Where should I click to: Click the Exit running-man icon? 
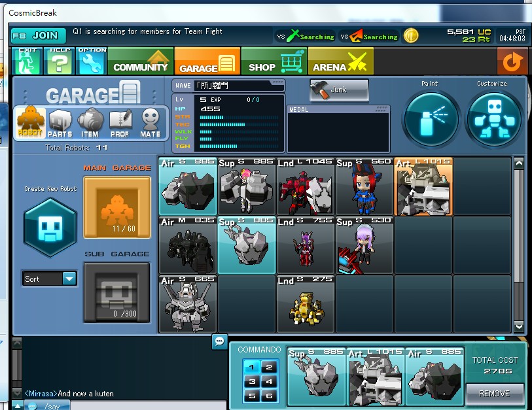[x=27, y=61]
